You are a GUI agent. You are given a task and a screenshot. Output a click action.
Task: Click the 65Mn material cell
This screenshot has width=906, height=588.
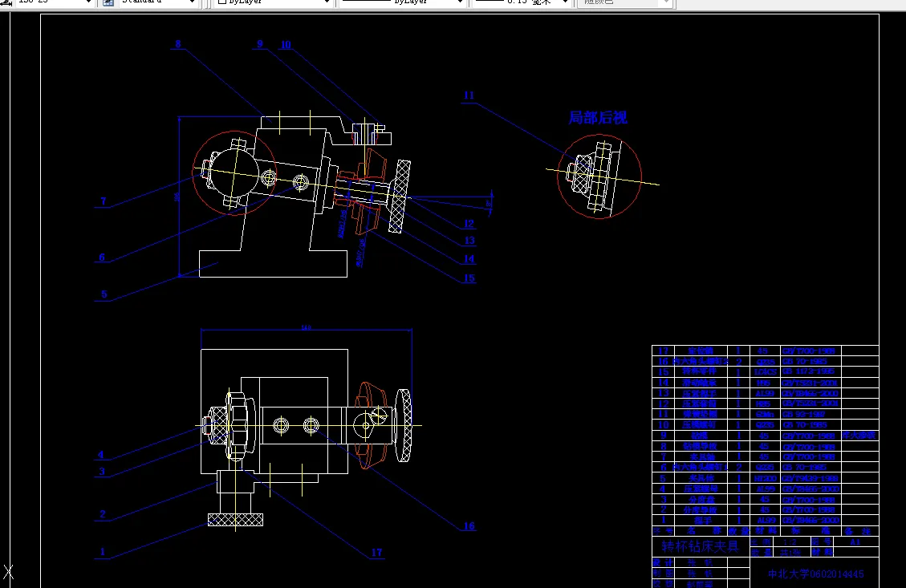(x=765, y=414)
